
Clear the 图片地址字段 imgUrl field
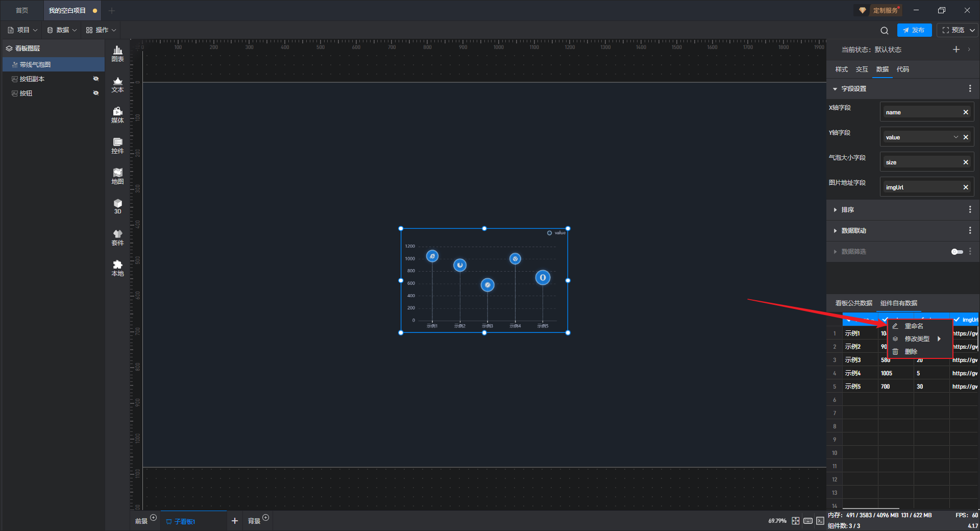pyautogui.click(x=966, y=187)
